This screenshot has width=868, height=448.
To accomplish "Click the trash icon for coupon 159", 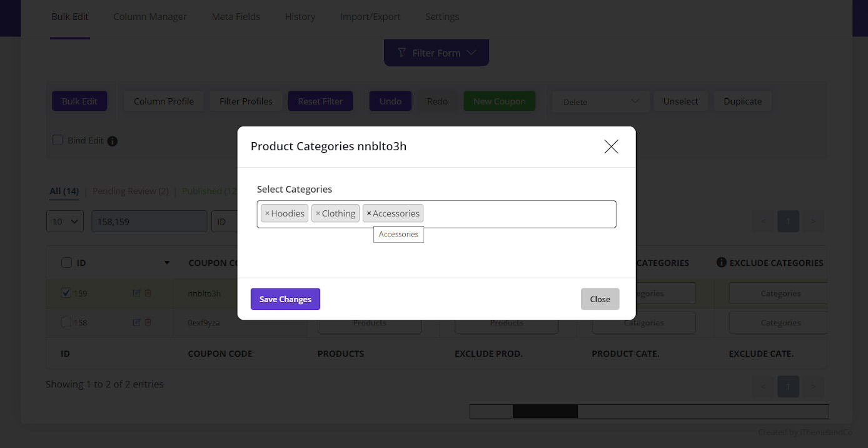I will point(148,293).
